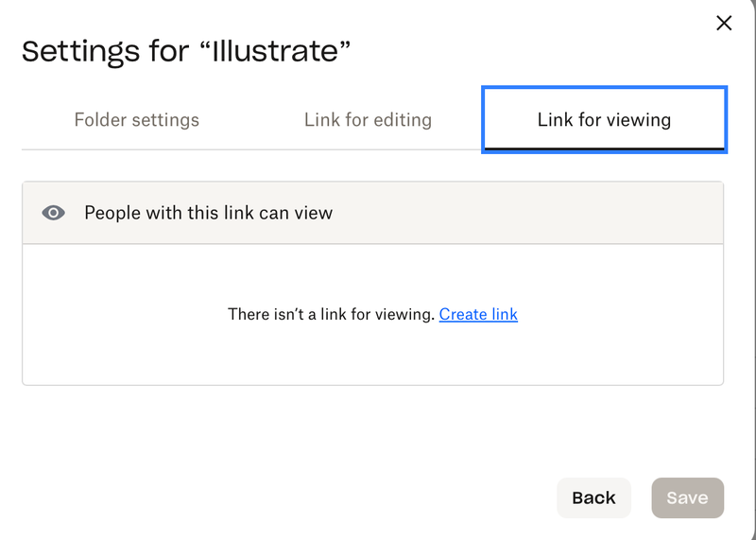Click the underline beneath the Link for viewing tab
This screenshot has height=540, width=756.
click(x=604, y=148)
